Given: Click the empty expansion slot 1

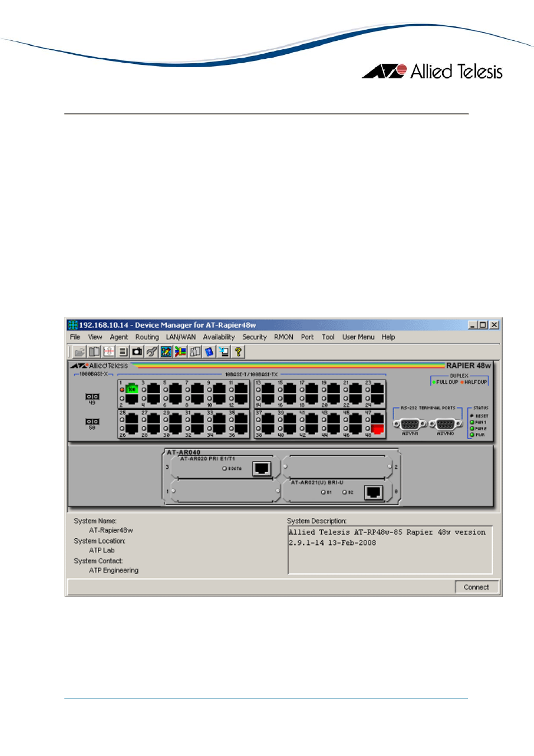Looking at the screenshot, I should pos(226,491).
